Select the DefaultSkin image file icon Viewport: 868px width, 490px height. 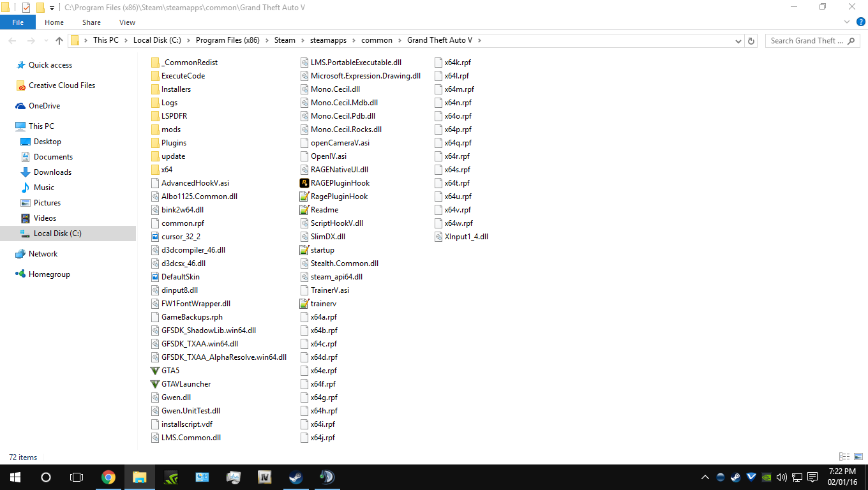click(154, 277)
